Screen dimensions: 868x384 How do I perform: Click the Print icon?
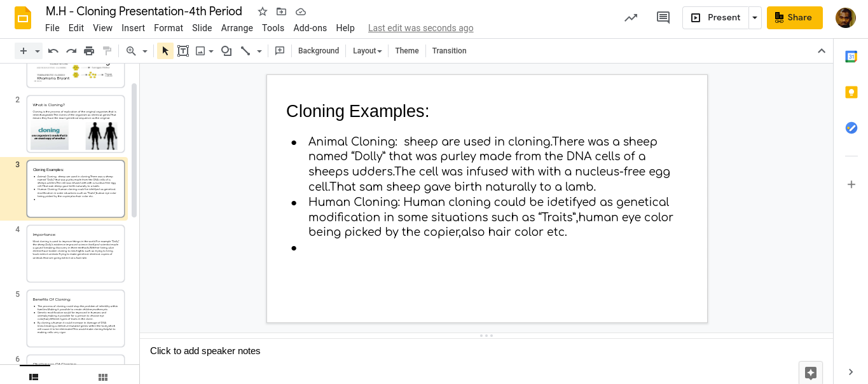(89, 51)
